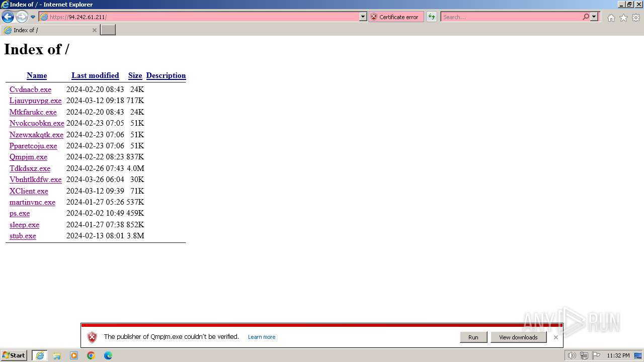The image size is (644, 362).
Task: Open Cvdnacb.exe link
Action: click(x=30, y=89)
